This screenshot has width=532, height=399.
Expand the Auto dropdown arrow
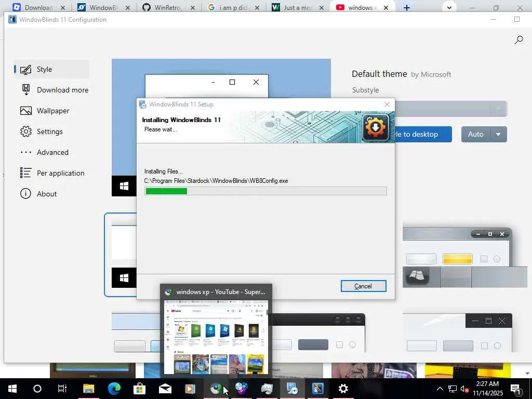[498, 135]
